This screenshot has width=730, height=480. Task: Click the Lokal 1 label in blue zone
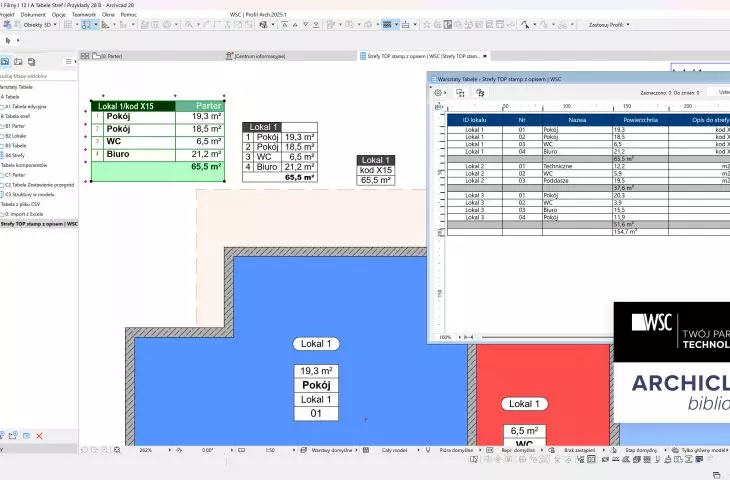point(316,344)
